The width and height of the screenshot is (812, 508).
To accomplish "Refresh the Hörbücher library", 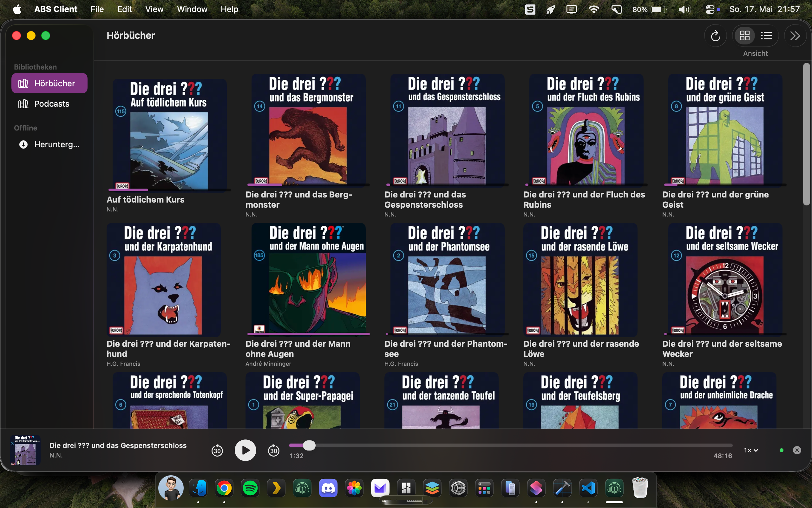I will [715, 36].
